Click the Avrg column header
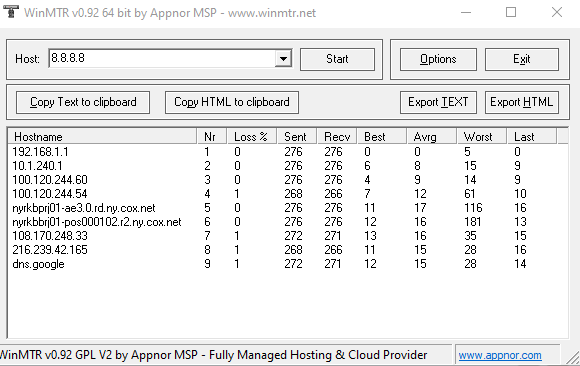 [x=432, y=137]
